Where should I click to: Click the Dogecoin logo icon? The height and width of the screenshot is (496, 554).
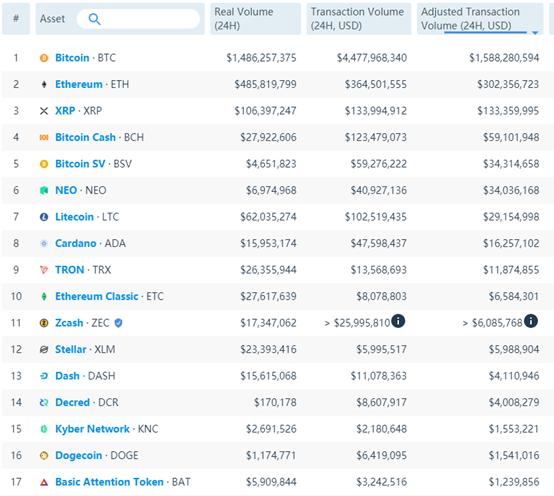click(x=44, y=455)
